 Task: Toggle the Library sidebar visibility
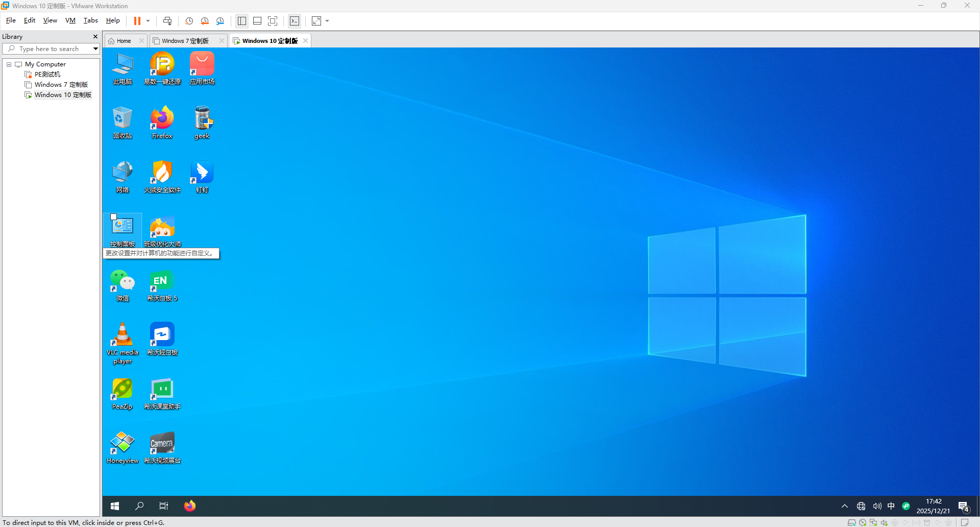pos(241,21)
